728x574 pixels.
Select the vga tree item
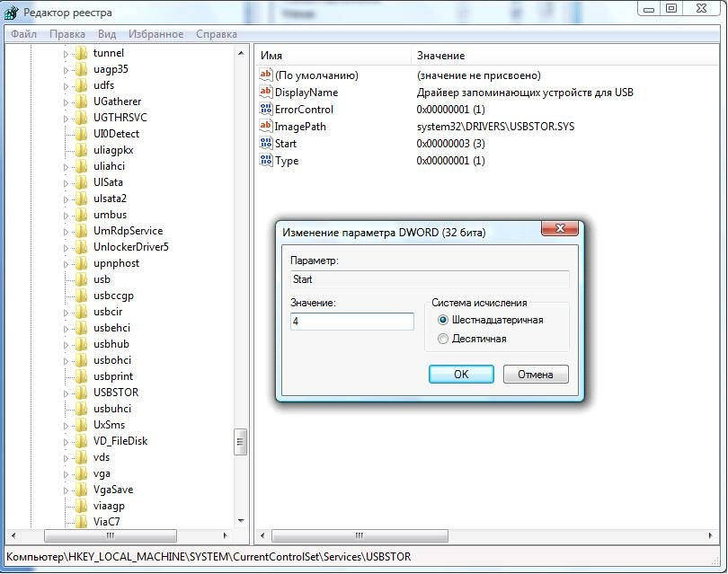102,473
